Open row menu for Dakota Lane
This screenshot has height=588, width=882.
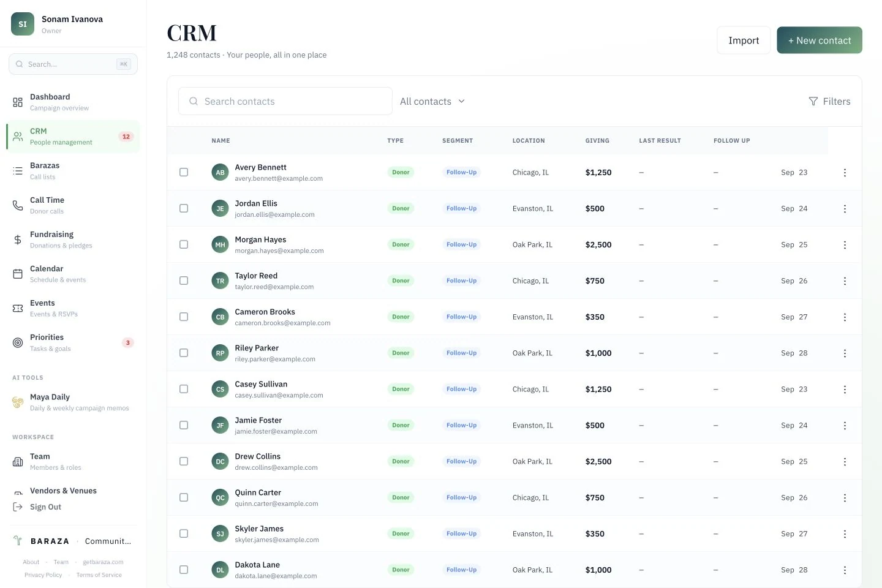click(x=845, y=570)
